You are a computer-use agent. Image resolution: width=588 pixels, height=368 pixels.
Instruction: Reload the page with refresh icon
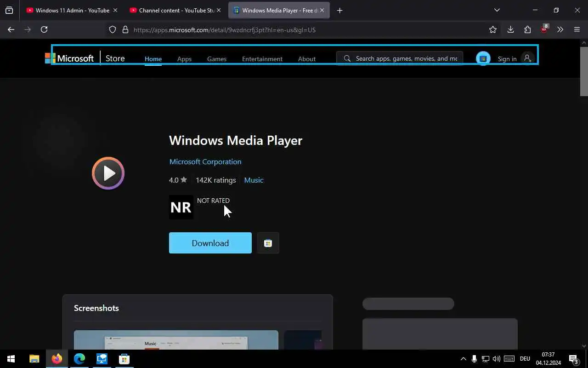pos(44,29)
